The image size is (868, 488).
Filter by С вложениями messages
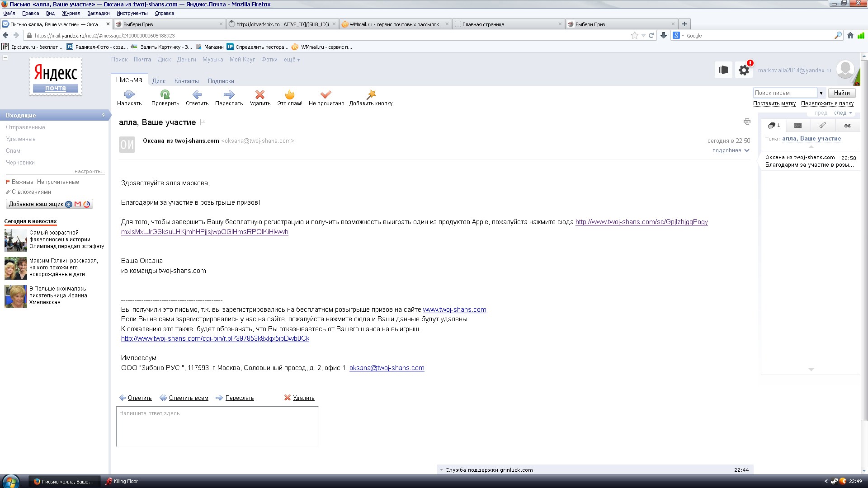point(31,192)
